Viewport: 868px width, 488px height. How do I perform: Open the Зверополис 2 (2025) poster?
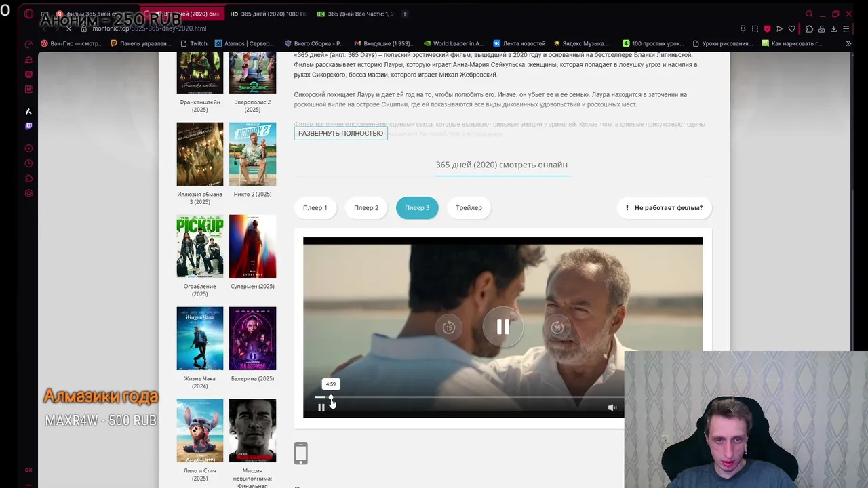(x=252, y=72)
